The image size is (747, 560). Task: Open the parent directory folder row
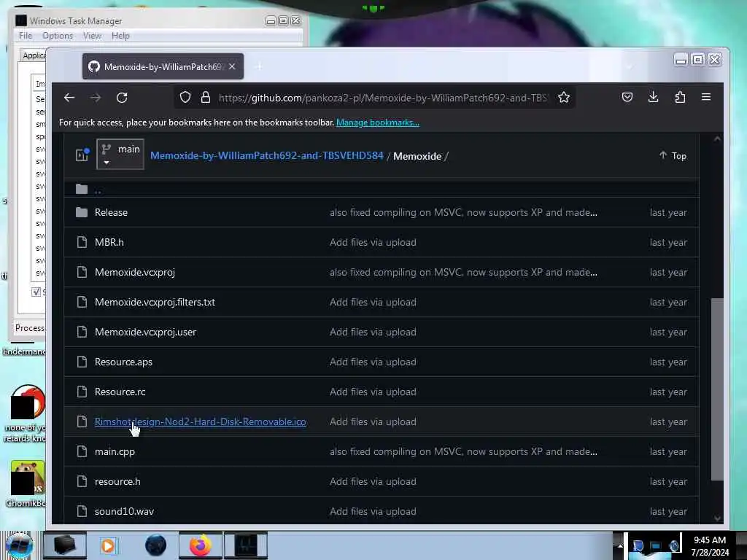click(x=381, y=190)
